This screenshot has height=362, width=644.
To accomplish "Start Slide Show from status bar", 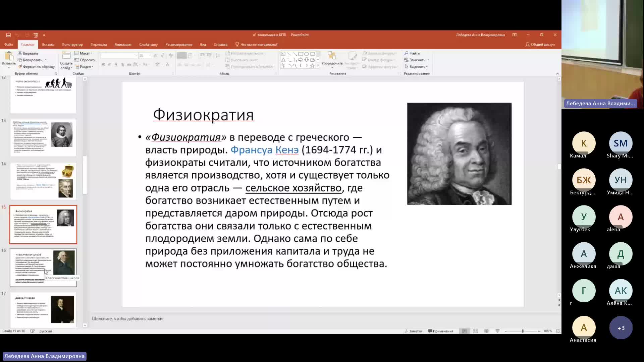I will pos(497,331).
